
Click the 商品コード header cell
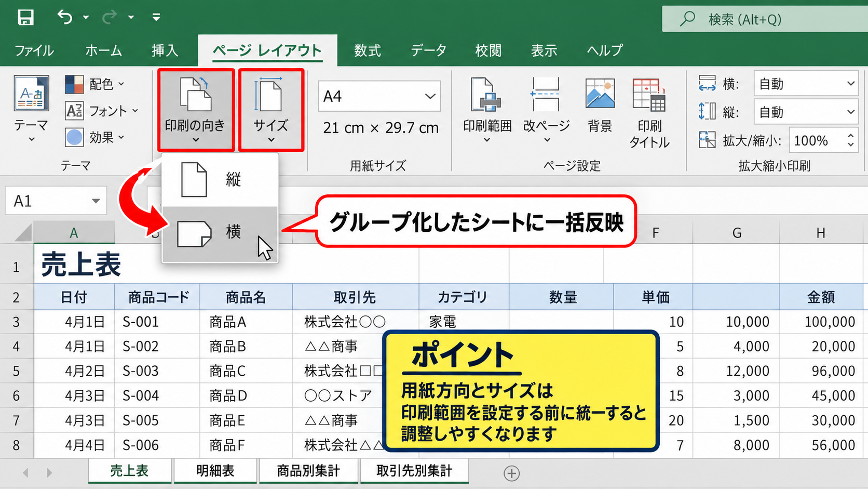pyautogui.click(x=157, y=297)
